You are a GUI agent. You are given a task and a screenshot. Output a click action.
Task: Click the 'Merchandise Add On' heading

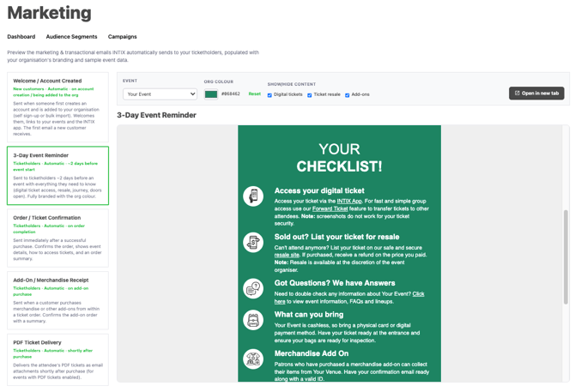312,353
